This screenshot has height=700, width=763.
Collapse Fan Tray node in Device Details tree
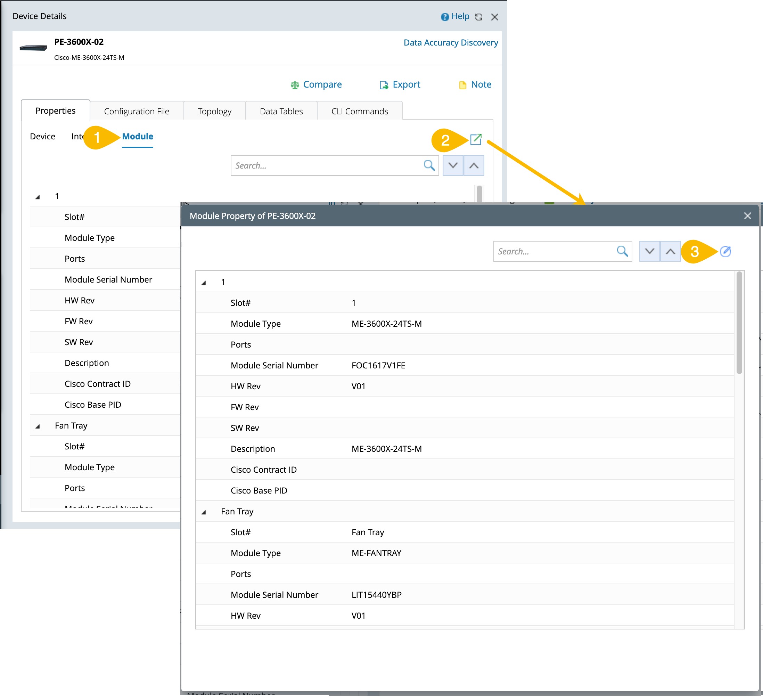38,426
